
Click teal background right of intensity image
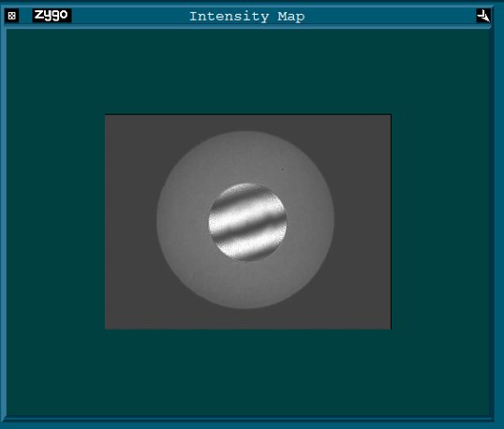click(x=440, y=222)
